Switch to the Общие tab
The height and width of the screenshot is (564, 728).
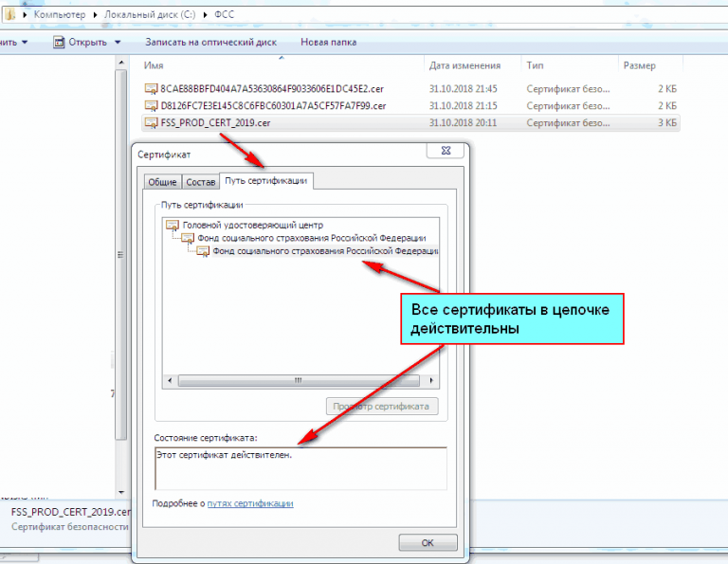(x=162, y=182)
